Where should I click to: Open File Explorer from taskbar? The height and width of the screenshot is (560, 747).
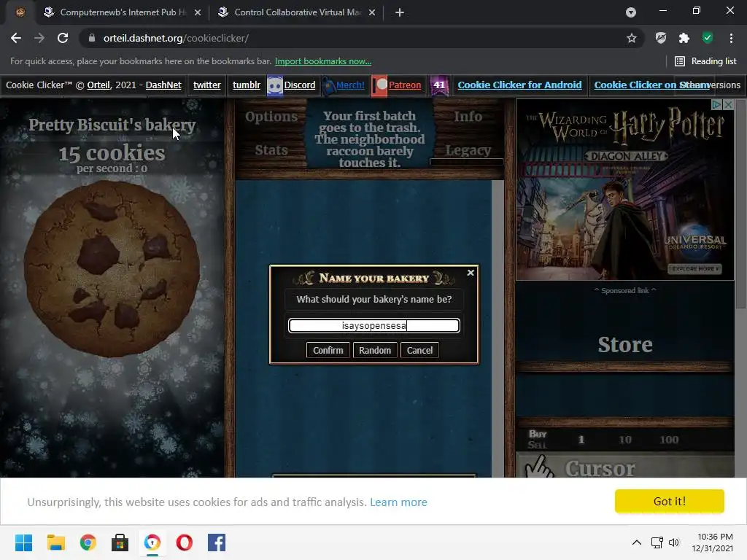(55, 542)
